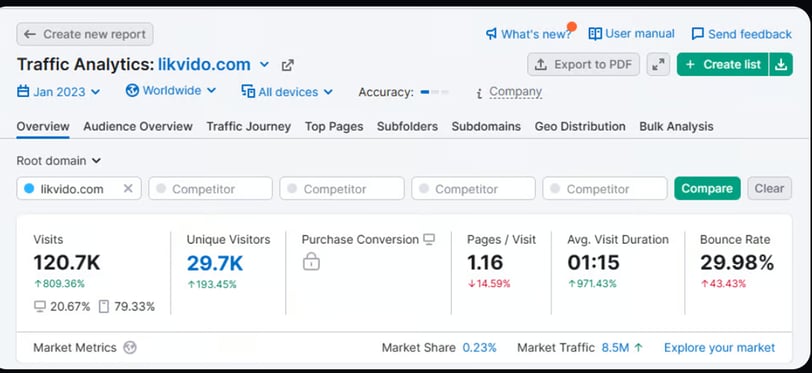
Task: Click the download icon next to Create list
Action: coord(781,65)
